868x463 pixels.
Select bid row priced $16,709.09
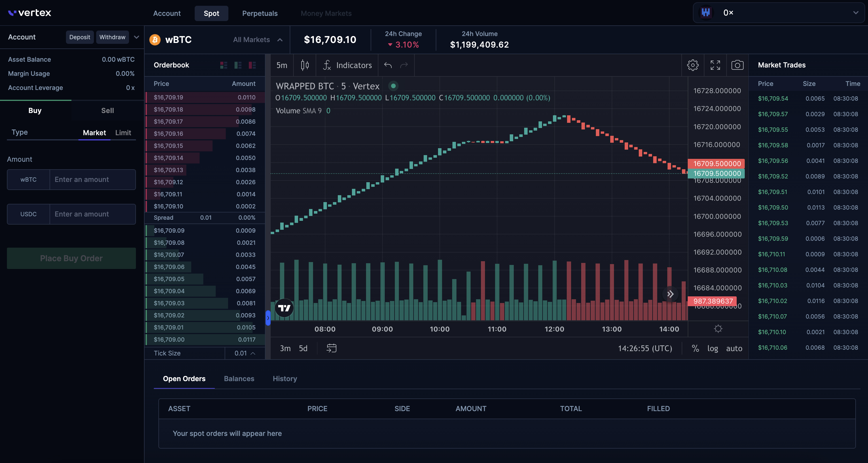pos(205,231)
